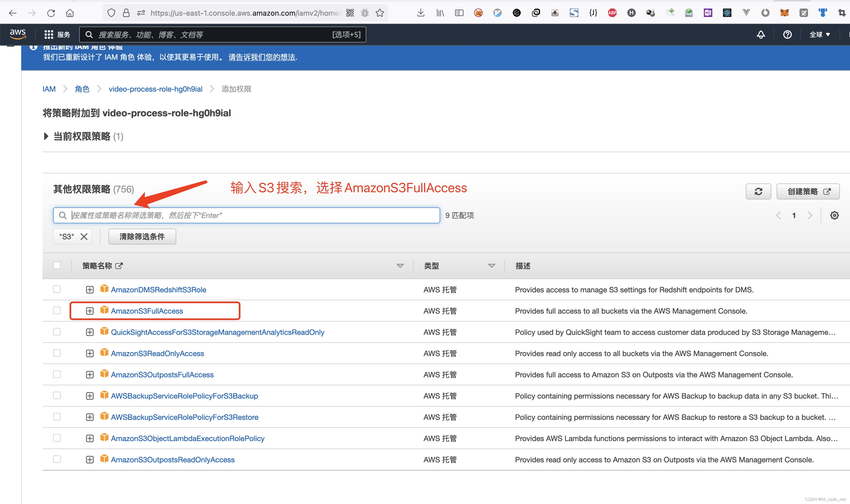Image resolution: width=850 pixels, height=504 pixels.
Task: Open video-process-role-hg0h9ial breadcrumb
Action: pos(155,89)
